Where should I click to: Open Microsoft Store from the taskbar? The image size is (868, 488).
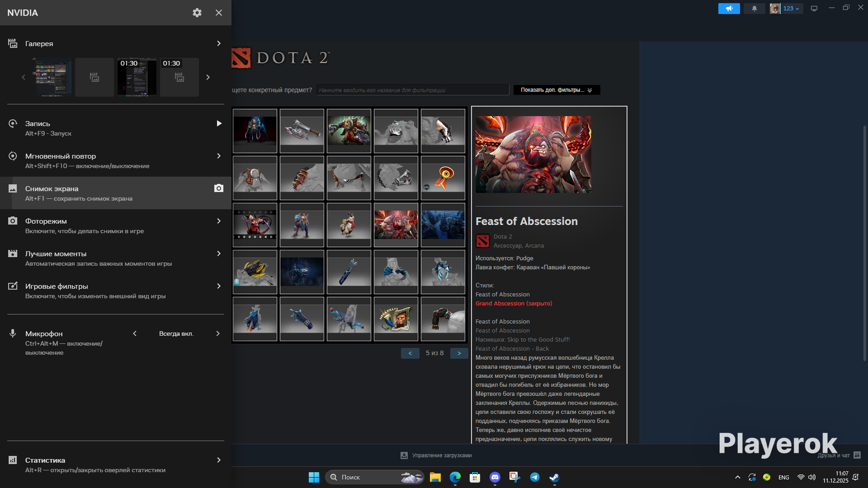click(x=475, y=477)
